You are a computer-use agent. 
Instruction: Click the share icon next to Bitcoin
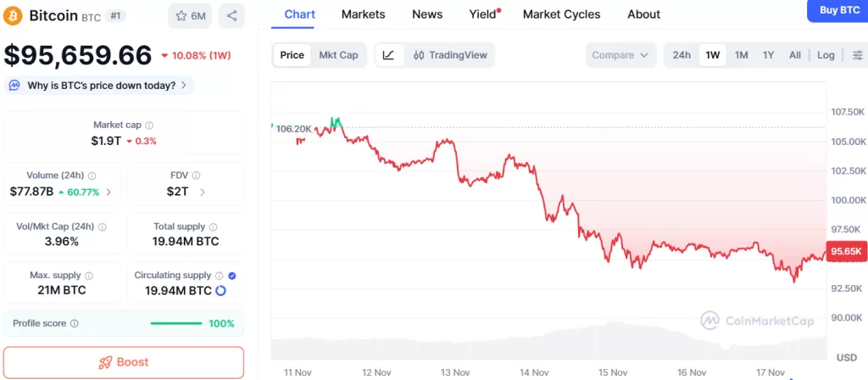(x=231, y=15)
